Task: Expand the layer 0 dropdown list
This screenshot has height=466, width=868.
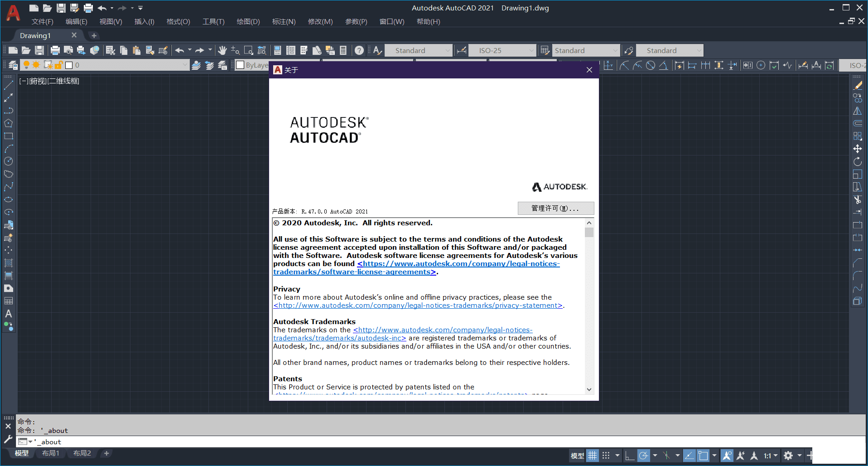Action: pos(185,65)
